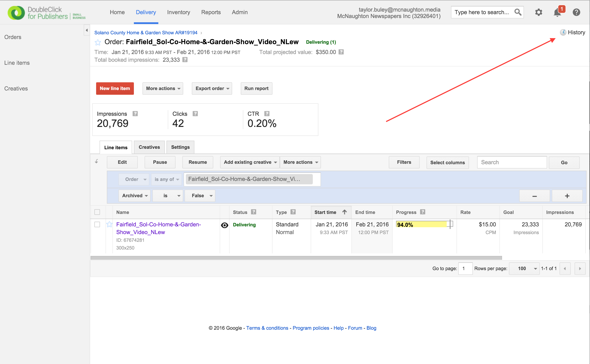The height and width of the screenshot is (364, 590).
Task: Open the settings gear icon
Action: point(539,12)
